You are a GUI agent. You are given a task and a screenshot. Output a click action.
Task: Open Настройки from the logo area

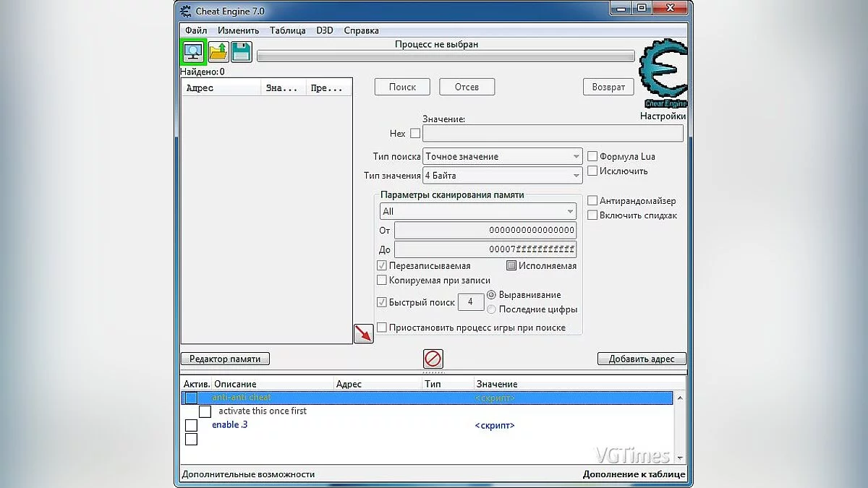click(x=662, y=115)
